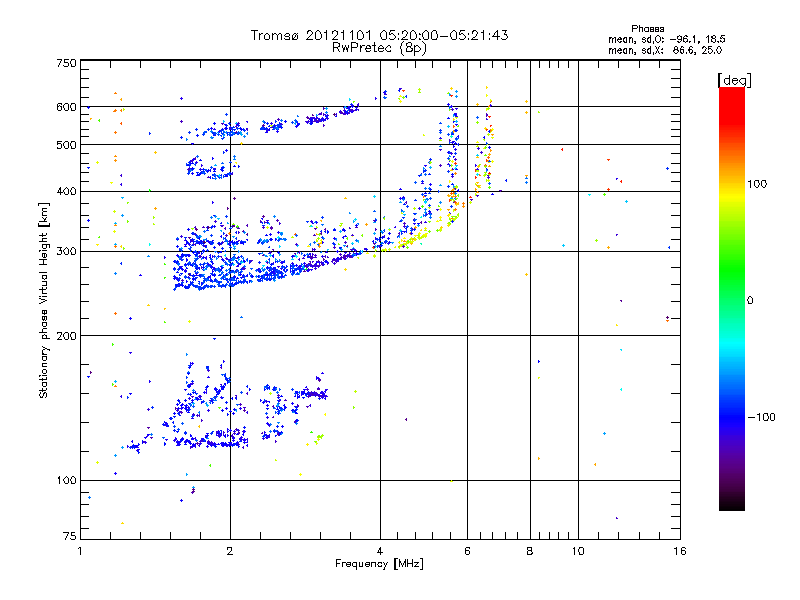Click x-axis tick label '16'
Screen dimensions: 800x600
(680, 551)
